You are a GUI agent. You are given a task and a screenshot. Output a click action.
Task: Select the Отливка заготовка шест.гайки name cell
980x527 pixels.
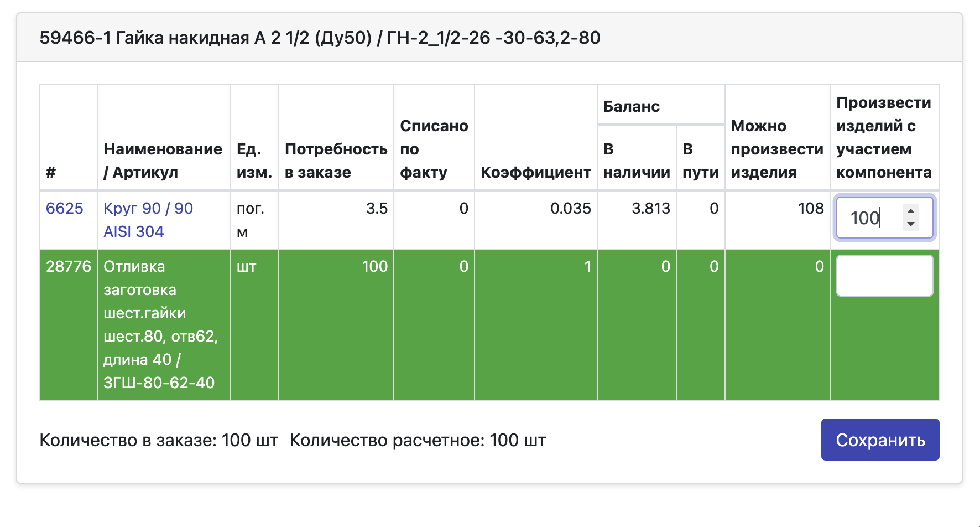coord(160,324)
